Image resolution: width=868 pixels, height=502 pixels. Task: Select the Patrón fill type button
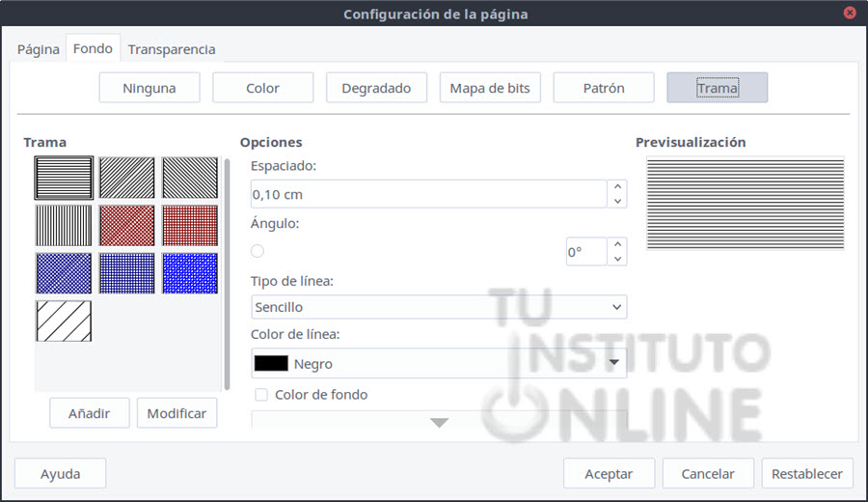point(604,88)
